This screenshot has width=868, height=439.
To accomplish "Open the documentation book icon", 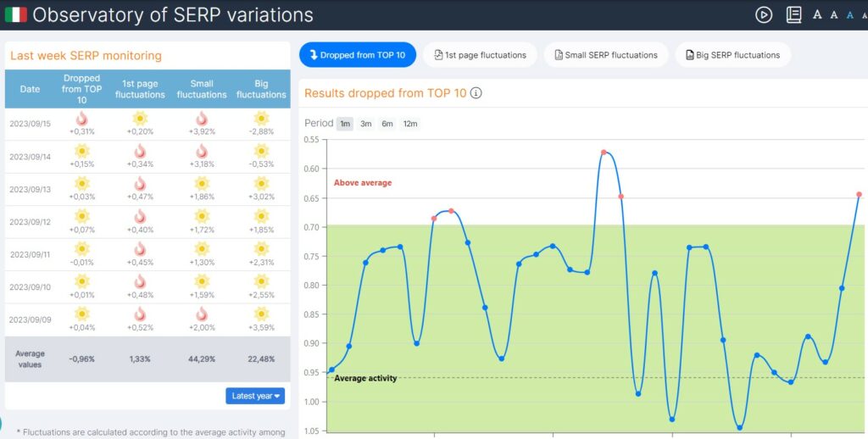I will click(793, 14).
